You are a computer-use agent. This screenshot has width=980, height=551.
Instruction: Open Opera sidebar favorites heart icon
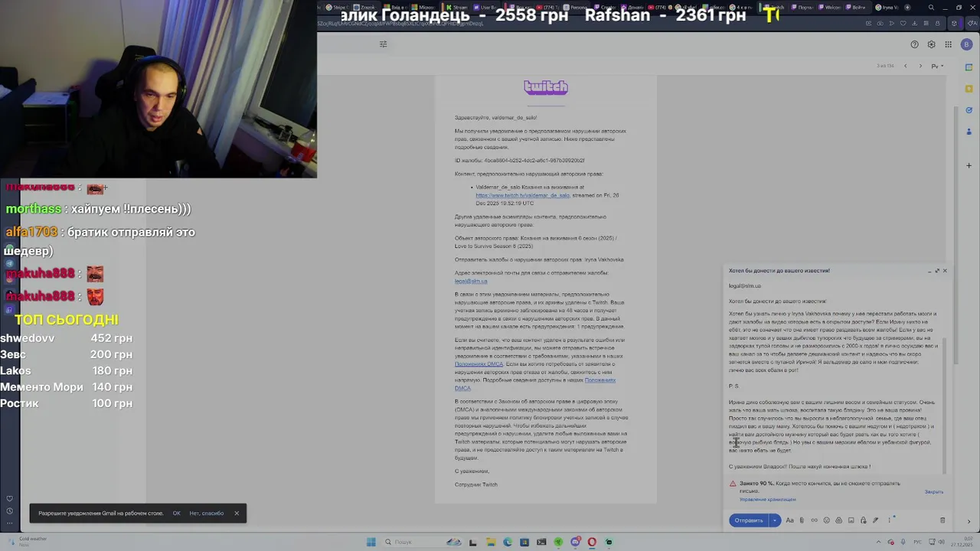pos(9,499)
